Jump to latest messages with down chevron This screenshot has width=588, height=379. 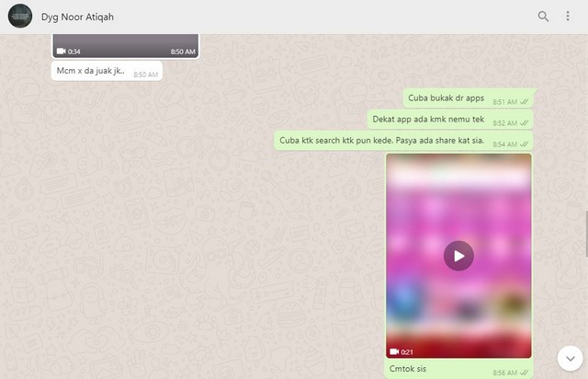pyautogui.click(x=570, y=357)
